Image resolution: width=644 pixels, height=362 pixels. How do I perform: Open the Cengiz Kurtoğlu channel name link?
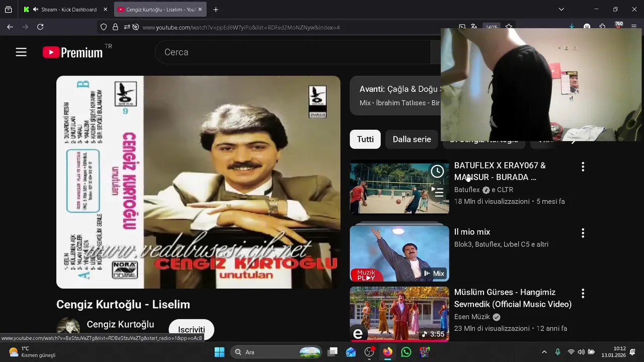click(x=120, y=325)
